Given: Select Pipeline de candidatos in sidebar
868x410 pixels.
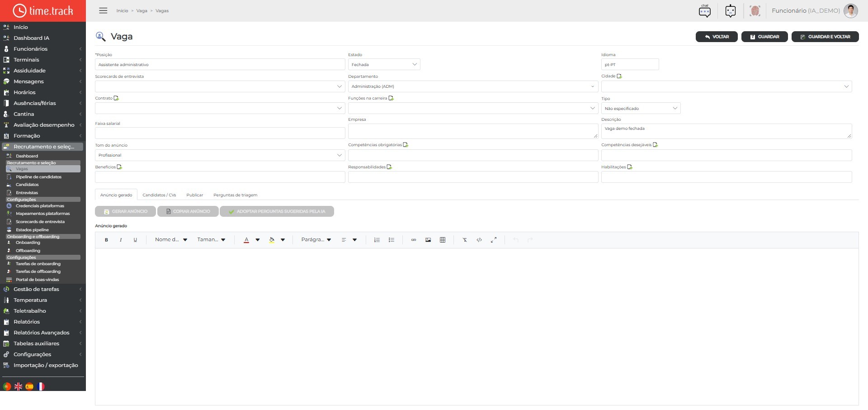Looking at the screenshot, I should (38, 177).
